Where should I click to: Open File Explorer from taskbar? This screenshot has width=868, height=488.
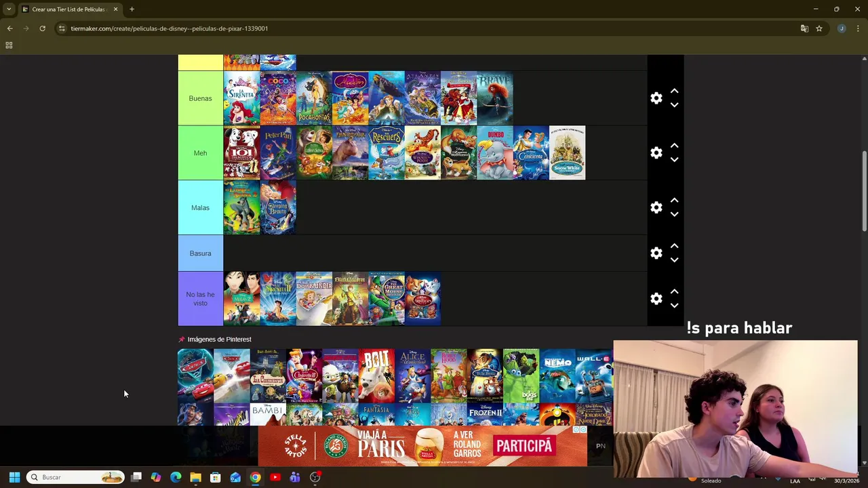tap(195, 477)
